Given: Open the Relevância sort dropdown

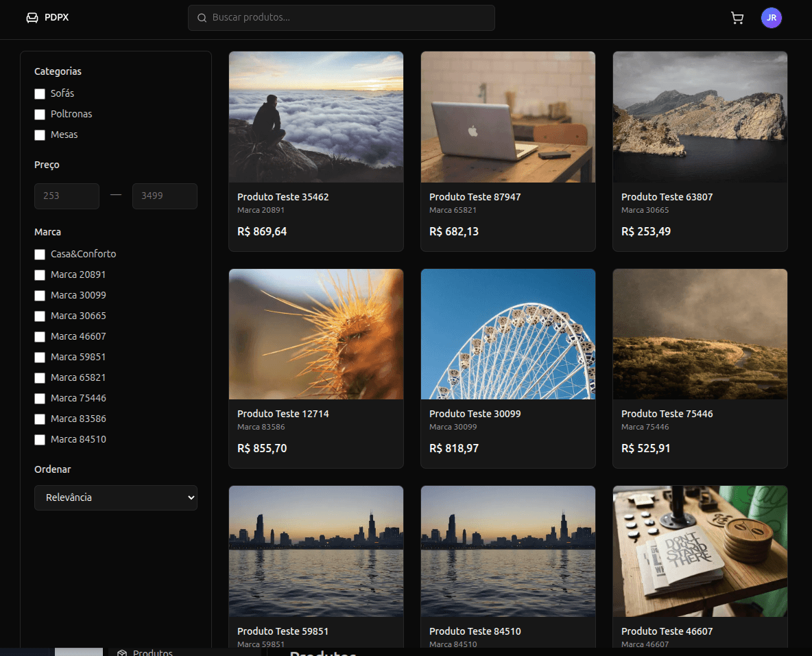Looking at the screenshot, I should 116,497.
